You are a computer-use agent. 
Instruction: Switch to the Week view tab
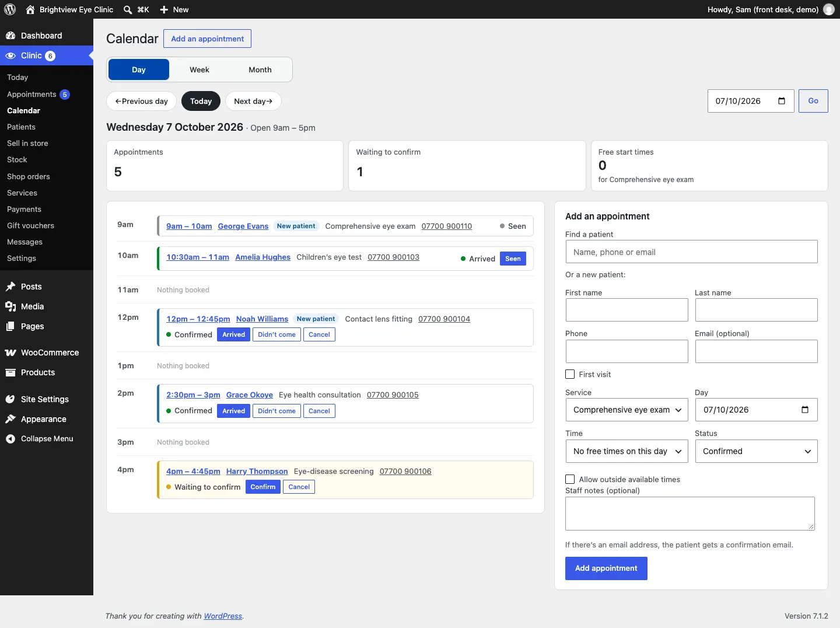199,69
